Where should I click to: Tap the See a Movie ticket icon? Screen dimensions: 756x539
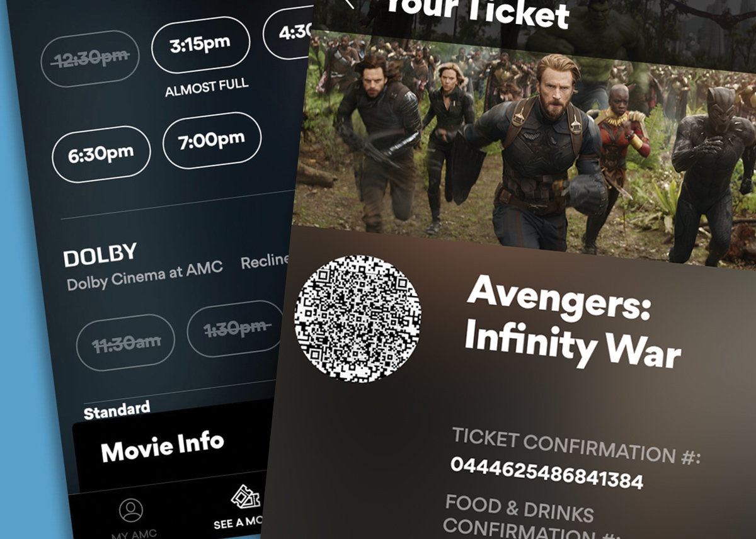click(x=246, y=499)
